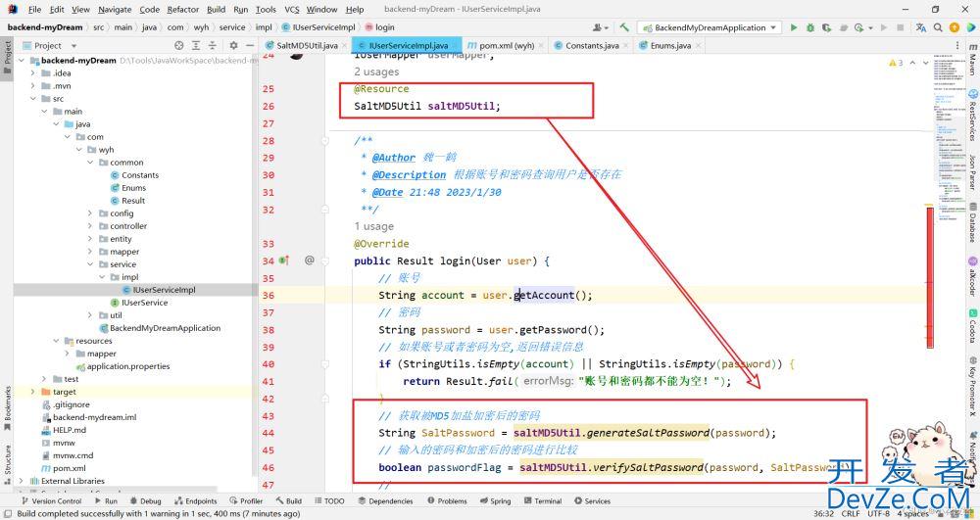The height and width of the screenshot is (520, 980).
Task: Click the gutter implements icon on line 34
Action: (283, 260)
